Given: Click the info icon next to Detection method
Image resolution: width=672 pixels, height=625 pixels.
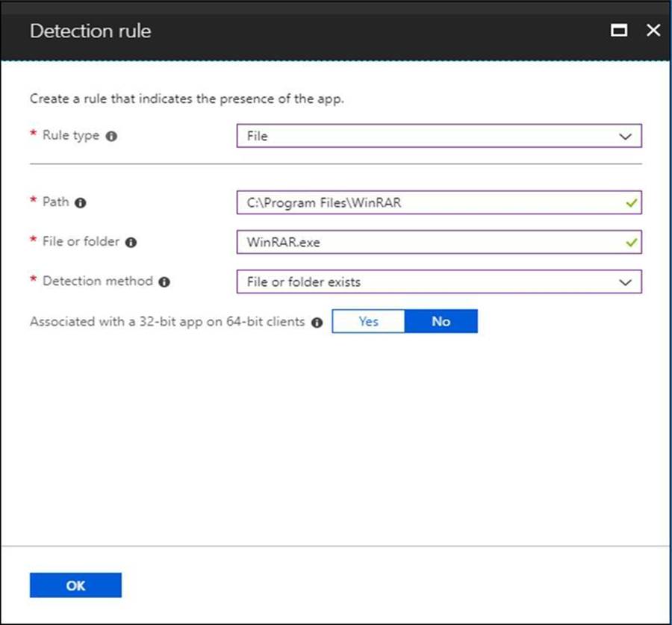Looking at the screenshot, I should [164, 282].
